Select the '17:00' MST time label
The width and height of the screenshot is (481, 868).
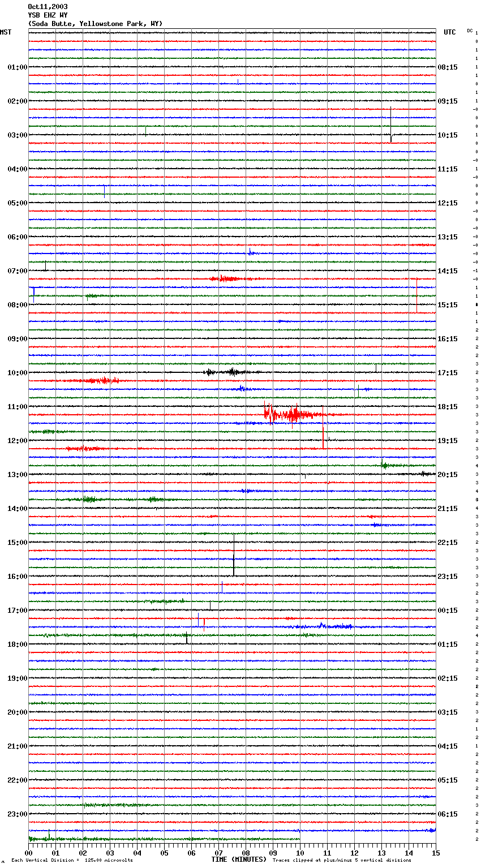(18, 611)
